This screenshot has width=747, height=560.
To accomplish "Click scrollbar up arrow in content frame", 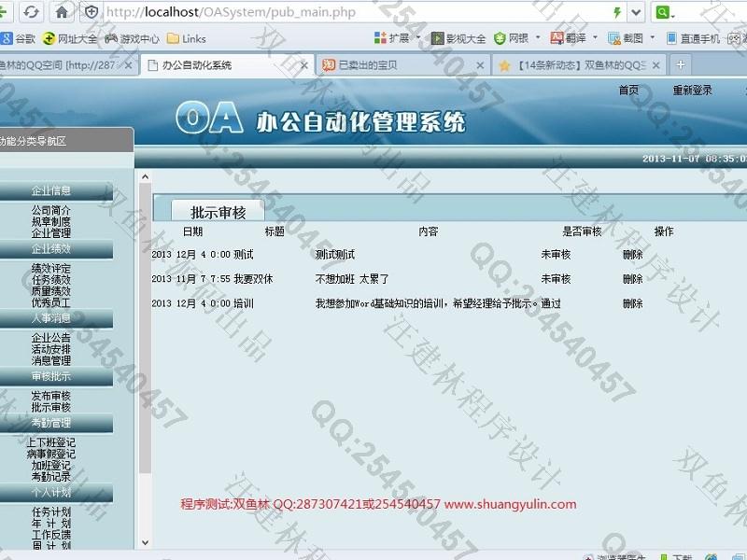I will tap(146, 176).
